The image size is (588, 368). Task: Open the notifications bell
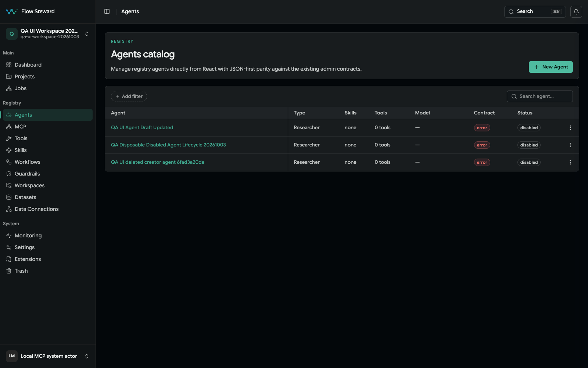pos(576,11)
